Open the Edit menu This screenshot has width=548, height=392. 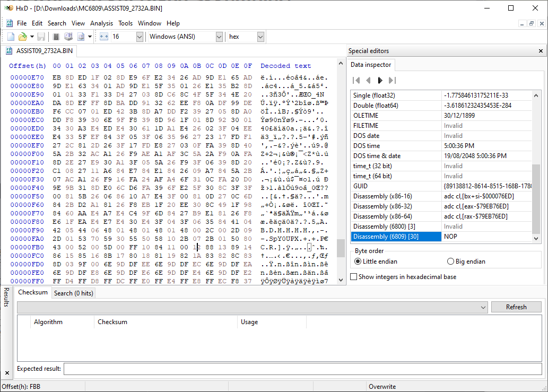37,23
